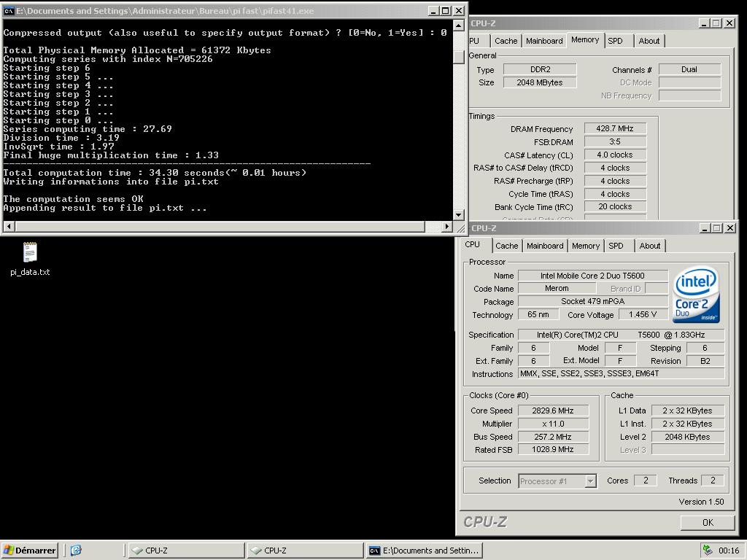Close the pifast console window
The height and width of the screenshot is (560, 747).
(x=458, y=10)
